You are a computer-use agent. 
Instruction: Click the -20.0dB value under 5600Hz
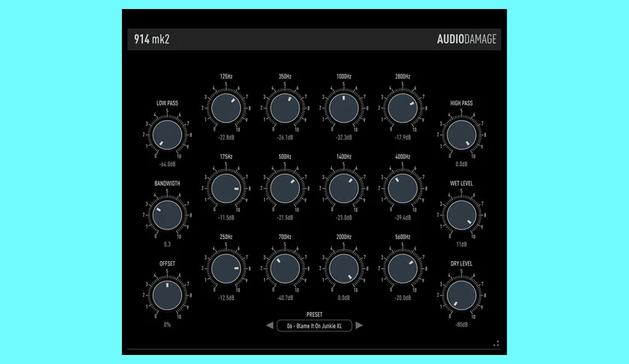tap(403, 298)
